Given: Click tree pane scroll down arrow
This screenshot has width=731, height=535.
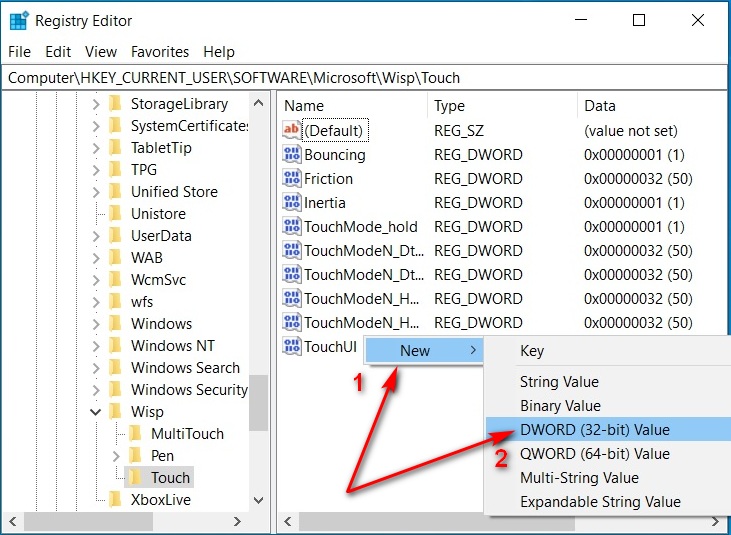Looking at the screenshot, I should [x=258, y=501].
